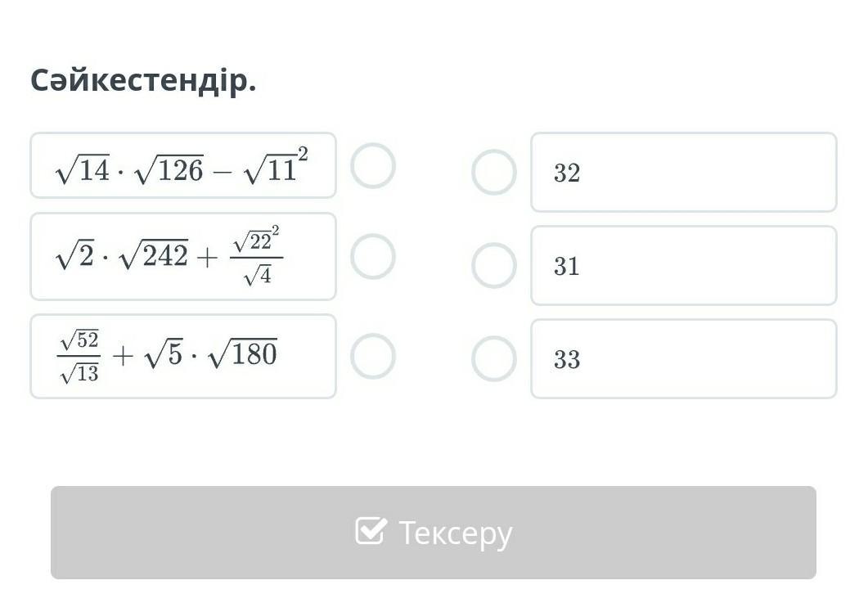Click the √14·√126 − √11² expression card

pyautogui.click(x=183, y=165)
